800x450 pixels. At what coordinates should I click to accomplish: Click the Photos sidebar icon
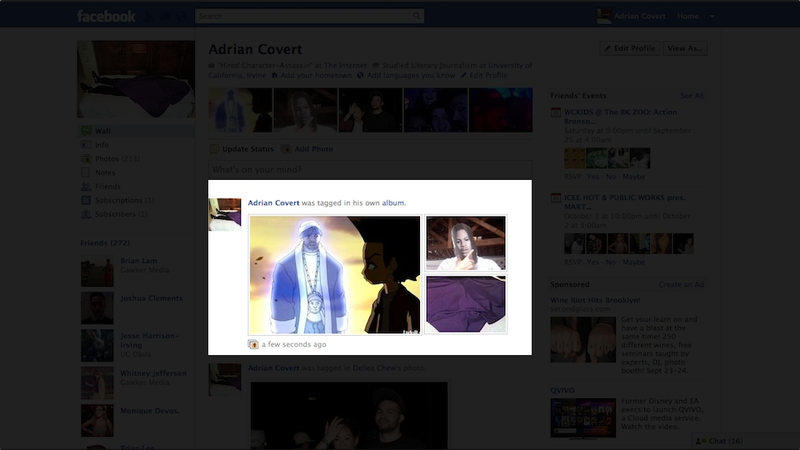point(86,159)
